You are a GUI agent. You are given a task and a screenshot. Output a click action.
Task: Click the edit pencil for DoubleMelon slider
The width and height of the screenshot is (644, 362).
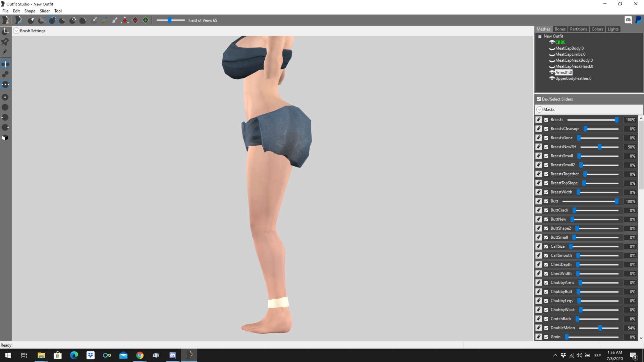tap(539, 328)
